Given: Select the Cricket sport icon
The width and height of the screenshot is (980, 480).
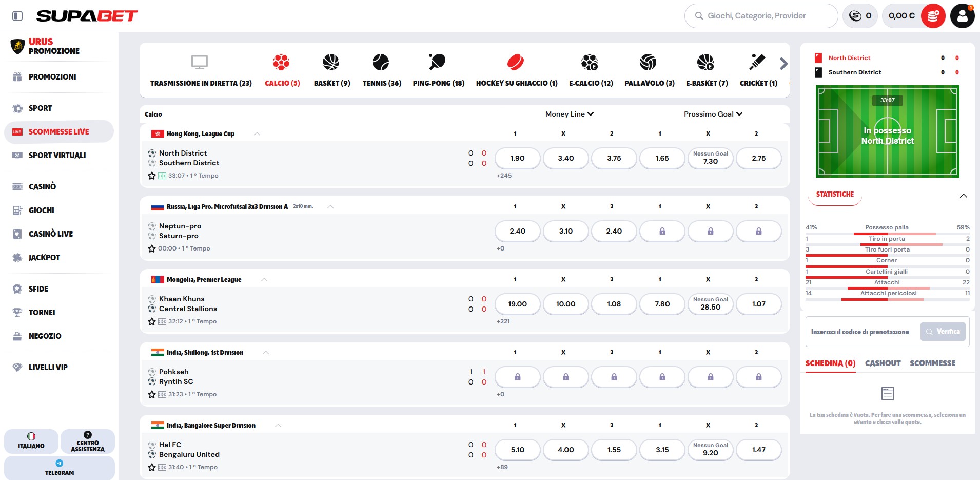Looking at the screenshot, I should 757,62.
